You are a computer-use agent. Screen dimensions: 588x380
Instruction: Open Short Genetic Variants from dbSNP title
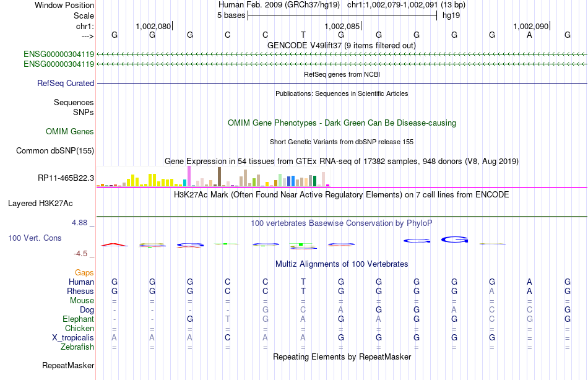341,142
